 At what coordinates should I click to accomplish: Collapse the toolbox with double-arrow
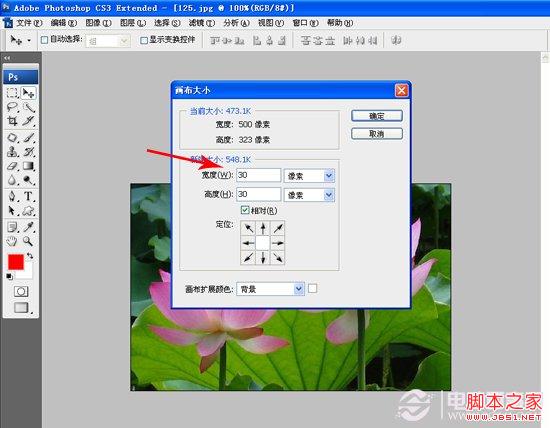(x=7, y=58)
